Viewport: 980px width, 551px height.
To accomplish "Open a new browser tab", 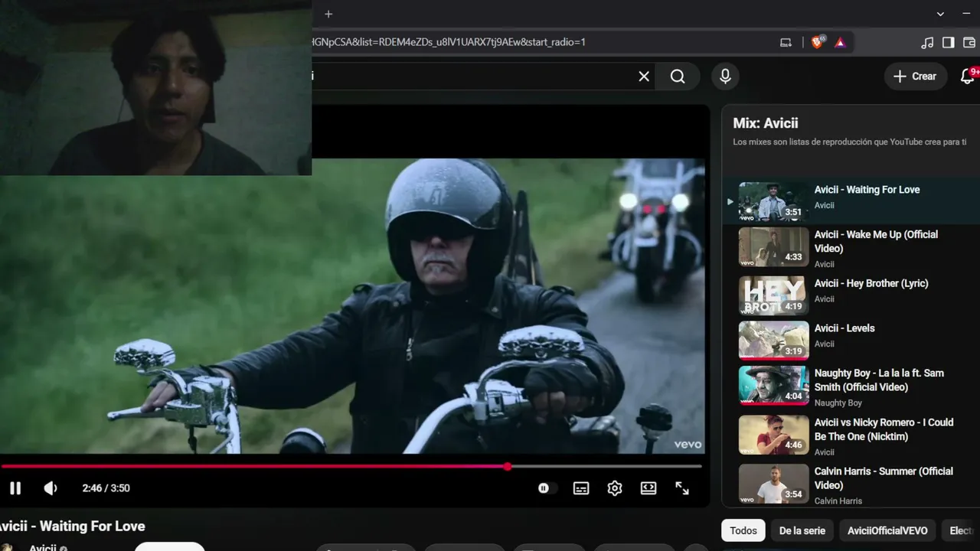I will [328, 14].
